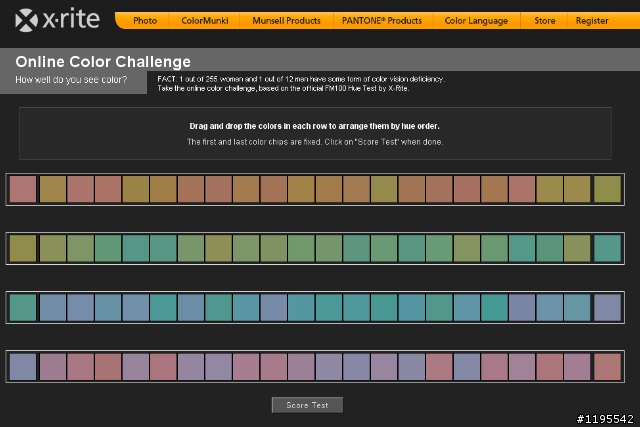Image resolution: width=640 pixels, height=427 pixels.
Task: Select the fixed olive first chip in second row
Action: (23, 248)
